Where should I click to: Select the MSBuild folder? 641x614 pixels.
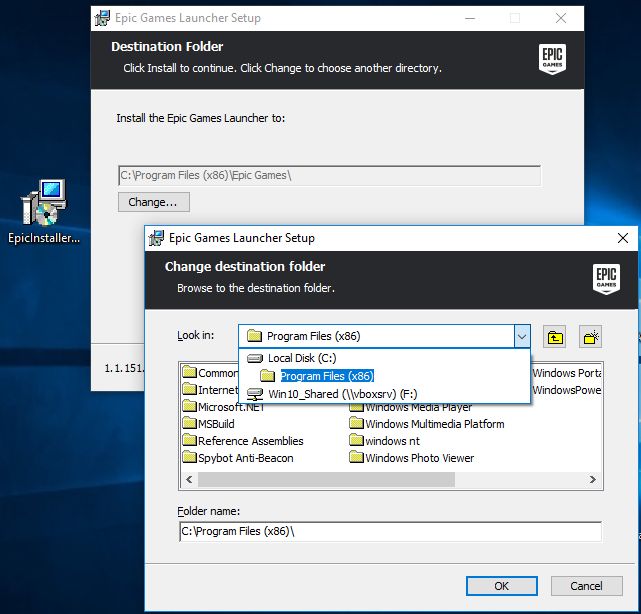coord(208,424)
